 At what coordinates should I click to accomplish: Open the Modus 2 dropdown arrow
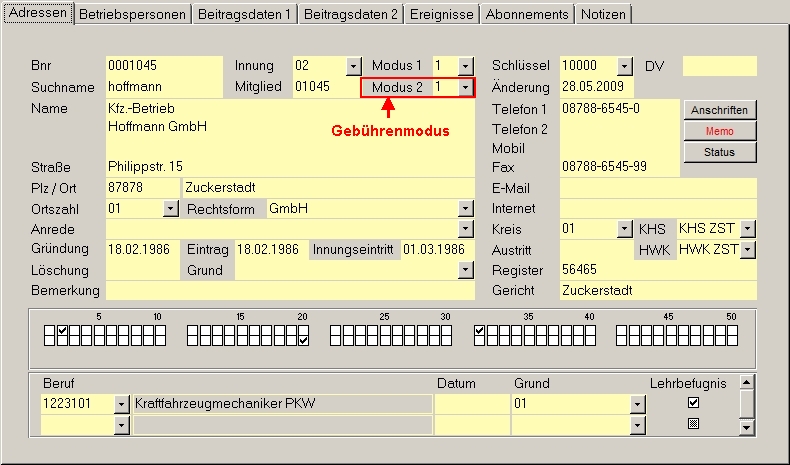[x=466, y=88]
